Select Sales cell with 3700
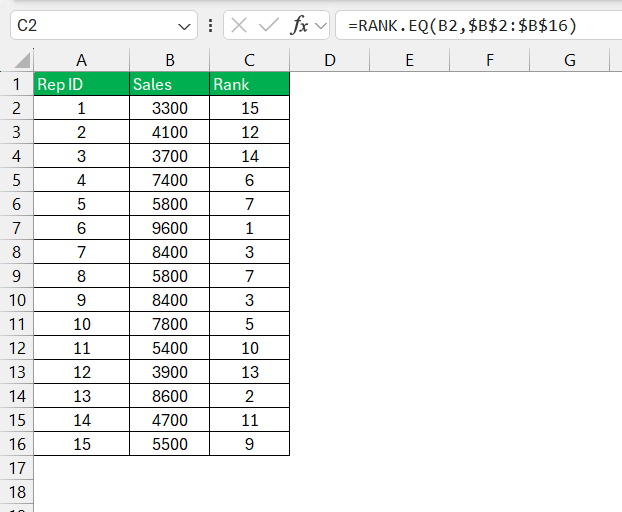622x512 pixels. coord(169,156)
